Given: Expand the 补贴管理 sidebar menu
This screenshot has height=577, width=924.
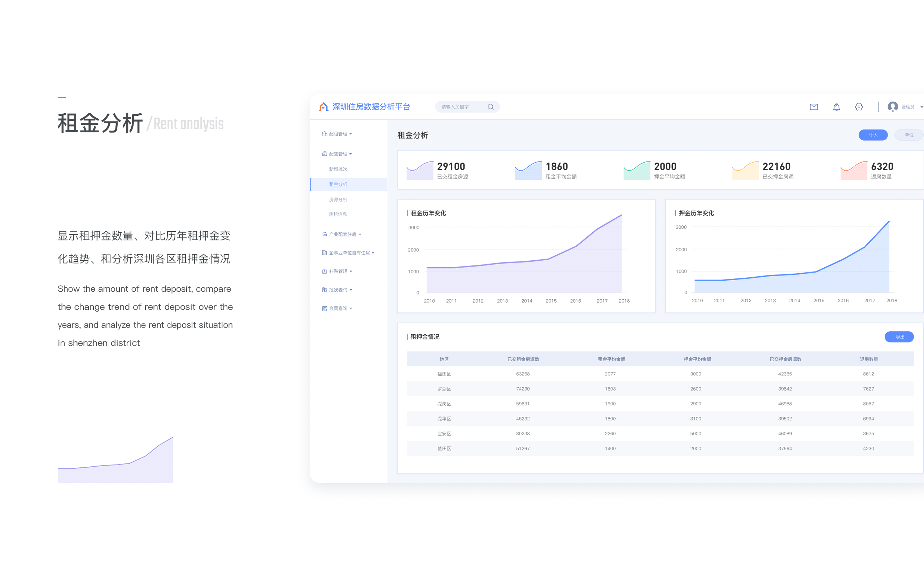Looking at the screenshot, I should [x=337, y=271].
